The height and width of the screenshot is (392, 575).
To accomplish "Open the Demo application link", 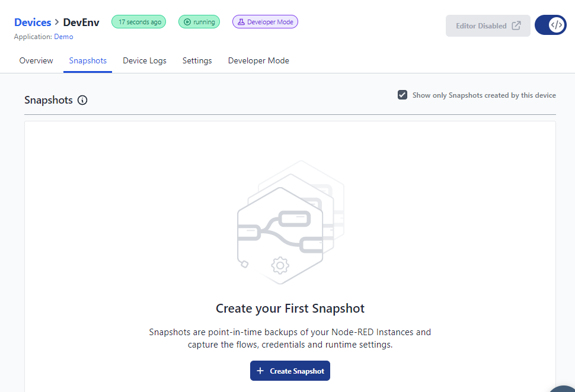I will click(63, 37).
